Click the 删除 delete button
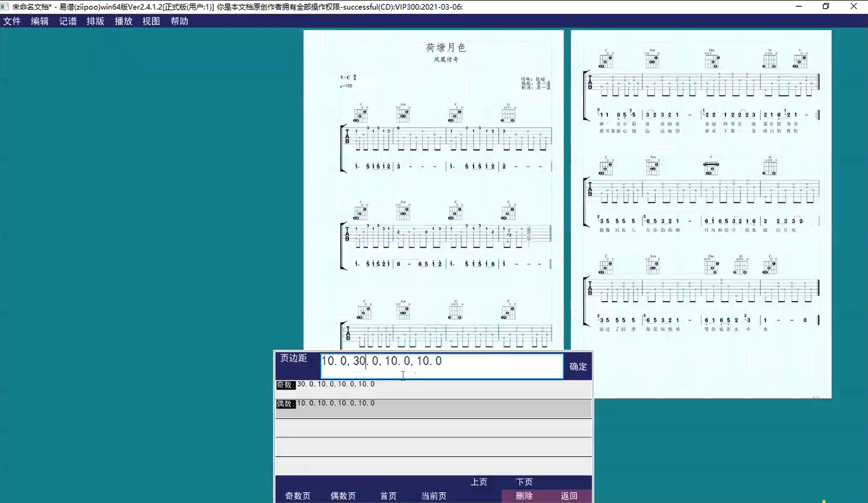 [x=524, y=496]
